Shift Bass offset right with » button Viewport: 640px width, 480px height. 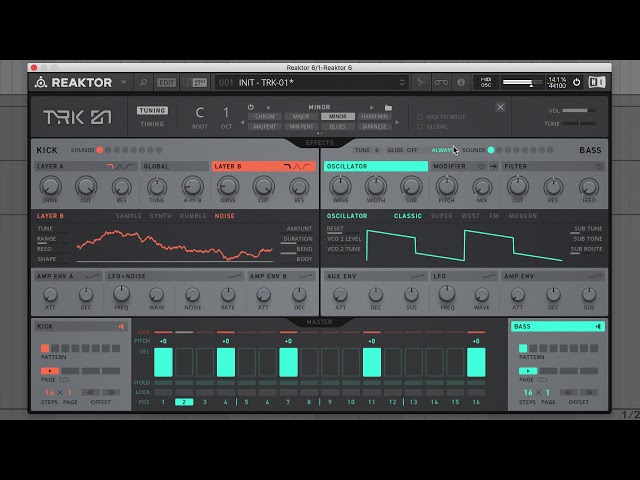point(589,393)
